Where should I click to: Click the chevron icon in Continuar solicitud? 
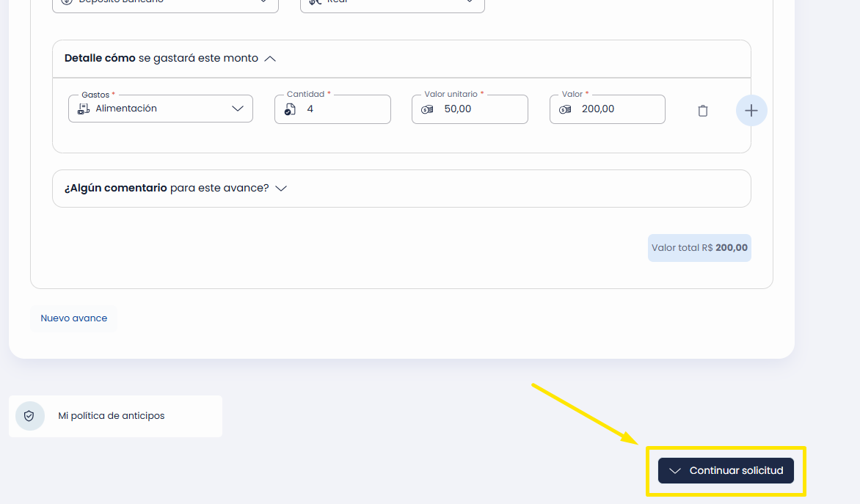(674, 471)
